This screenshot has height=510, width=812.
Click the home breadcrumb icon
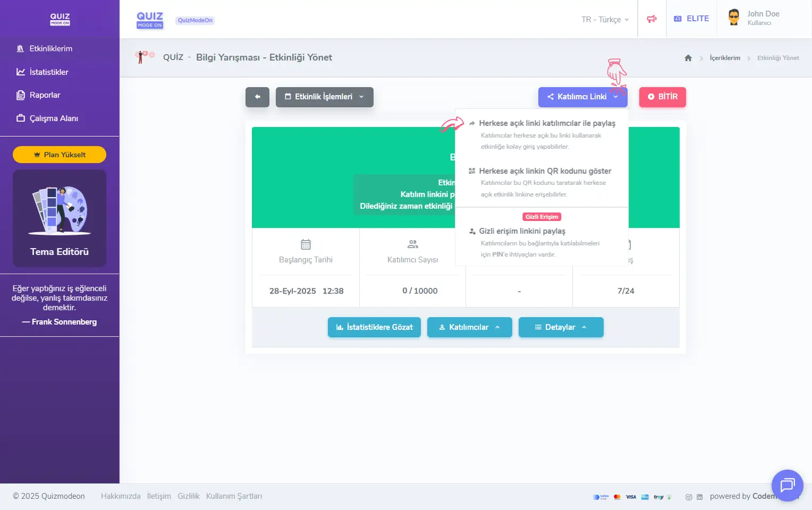tap(688, 58)
